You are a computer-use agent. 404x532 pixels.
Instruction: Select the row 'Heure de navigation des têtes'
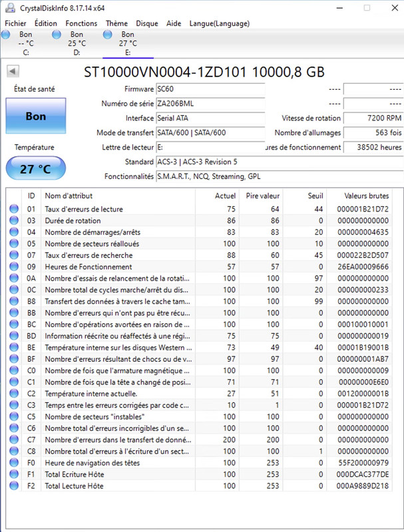(200, 463)
